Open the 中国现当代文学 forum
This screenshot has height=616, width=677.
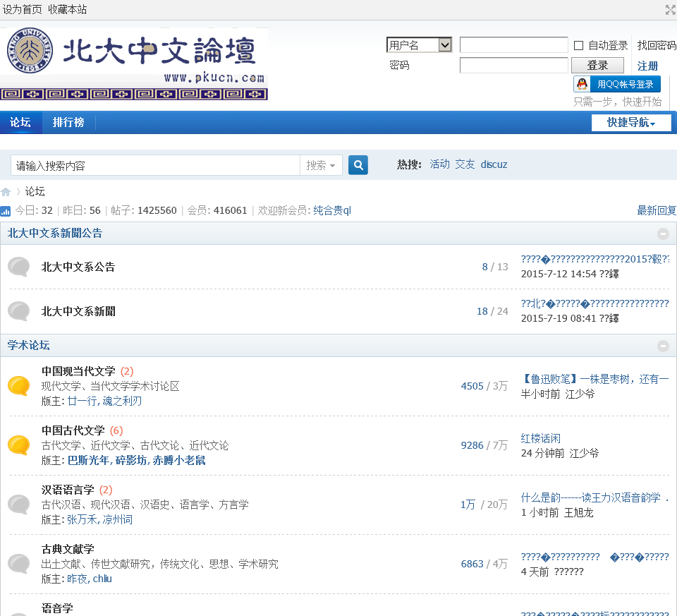[x=78, y=371]
